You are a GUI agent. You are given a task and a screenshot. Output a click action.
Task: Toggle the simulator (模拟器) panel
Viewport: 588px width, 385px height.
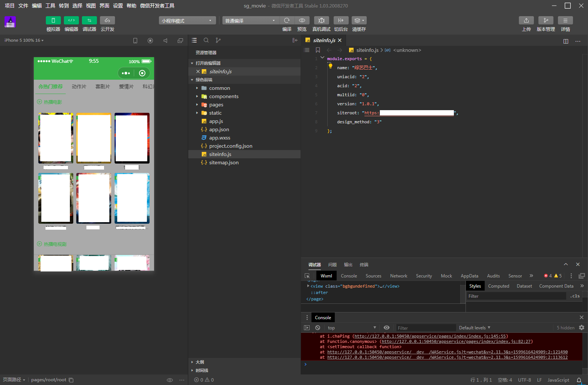53,20
